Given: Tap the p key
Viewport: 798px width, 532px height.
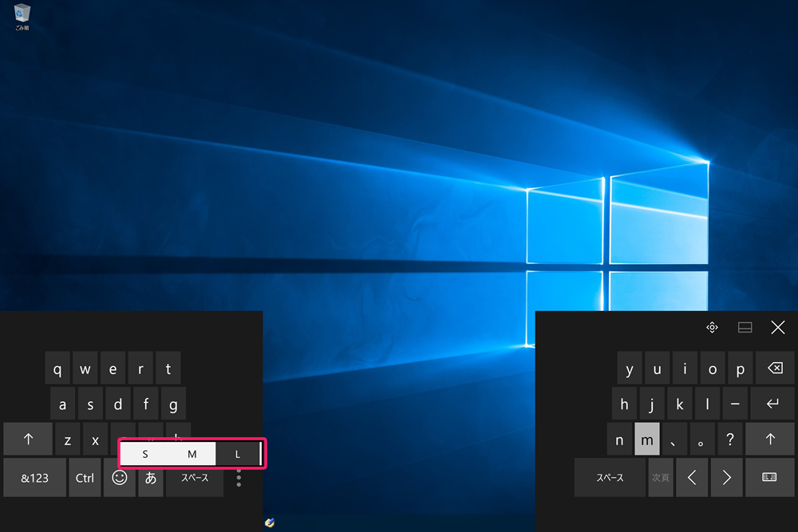Looking at the screenshot, I should click(741, 368).
